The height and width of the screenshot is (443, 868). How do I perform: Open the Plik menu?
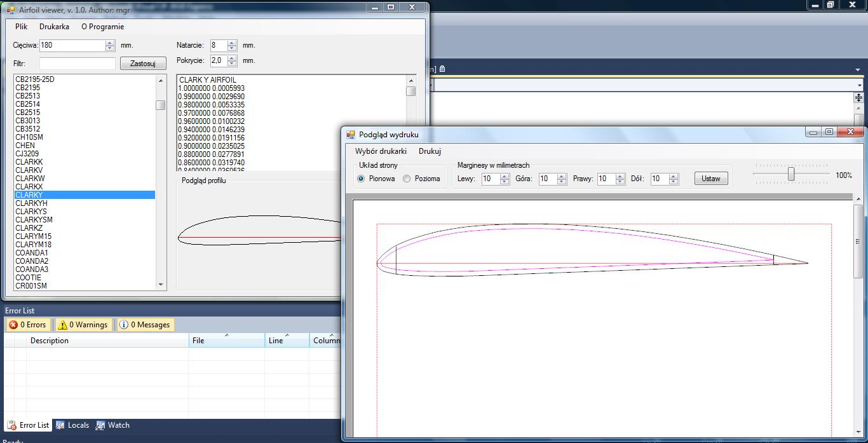pyautogui.click(x=22, y=27)
